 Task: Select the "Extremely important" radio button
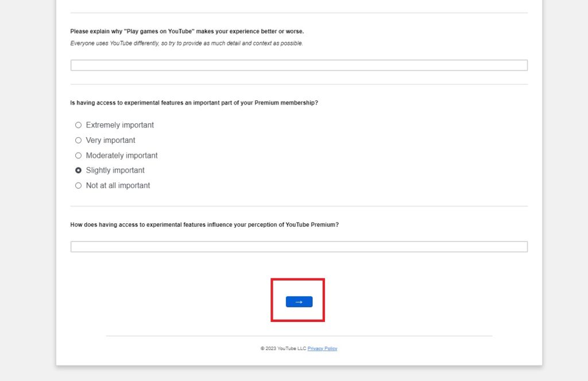[x=78, y=125]
